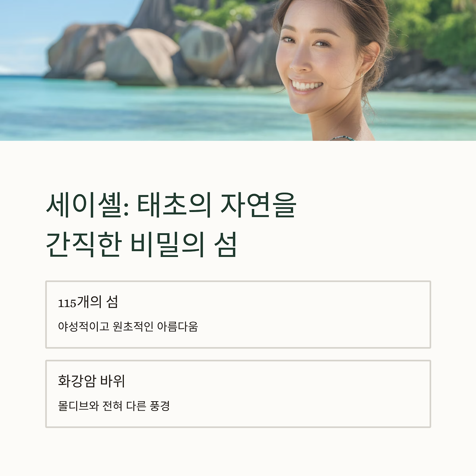Select the headline line '세이셸: 태초의 자연을'
Viewport: 476px width, 476px height.
click(x=171, y=205)
